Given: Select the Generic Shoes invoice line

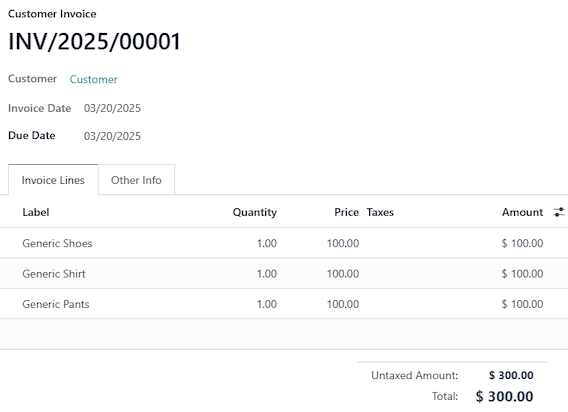Looking at the screenshot, I should tap(284, 243).
